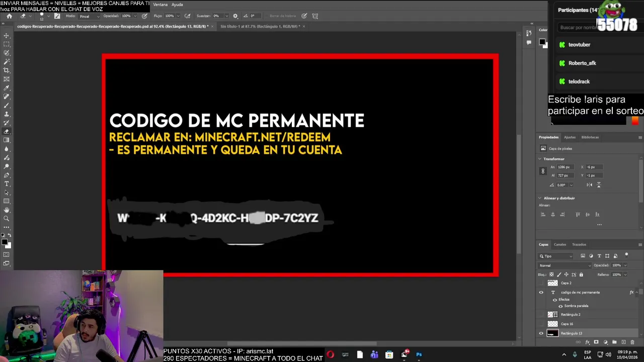
Task: Switch to the Ajustes tab
Action: (570, 137)
